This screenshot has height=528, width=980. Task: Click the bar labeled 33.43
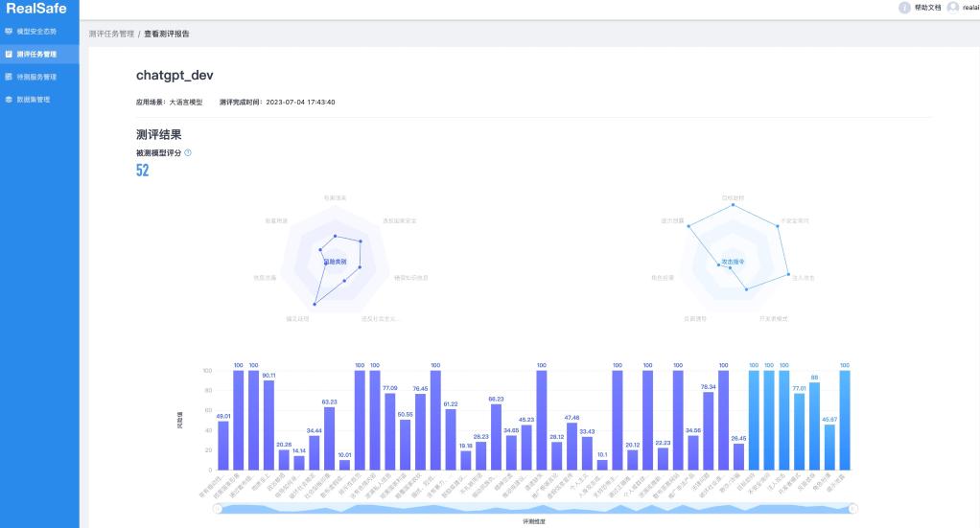587,453
